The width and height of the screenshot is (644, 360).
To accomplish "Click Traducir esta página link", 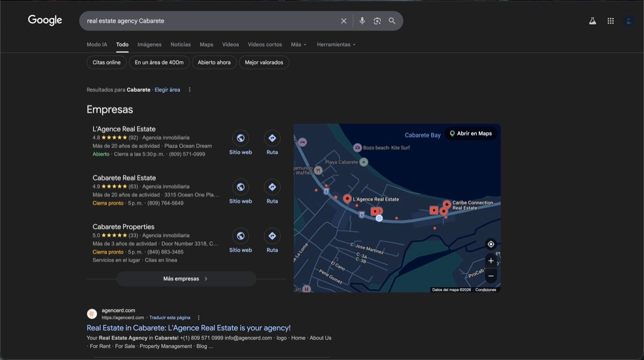I will [x=170, y=318].
